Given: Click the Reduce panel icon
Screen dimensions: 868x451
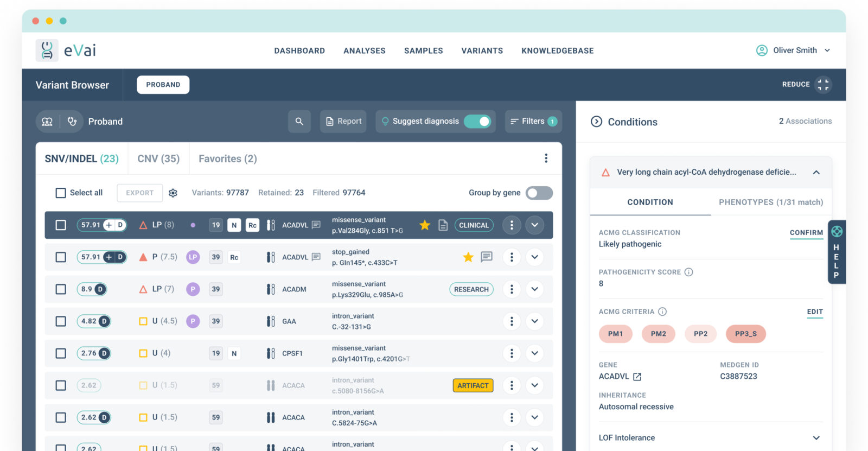Looking at the screenshot, I should [x=823, y=85].
